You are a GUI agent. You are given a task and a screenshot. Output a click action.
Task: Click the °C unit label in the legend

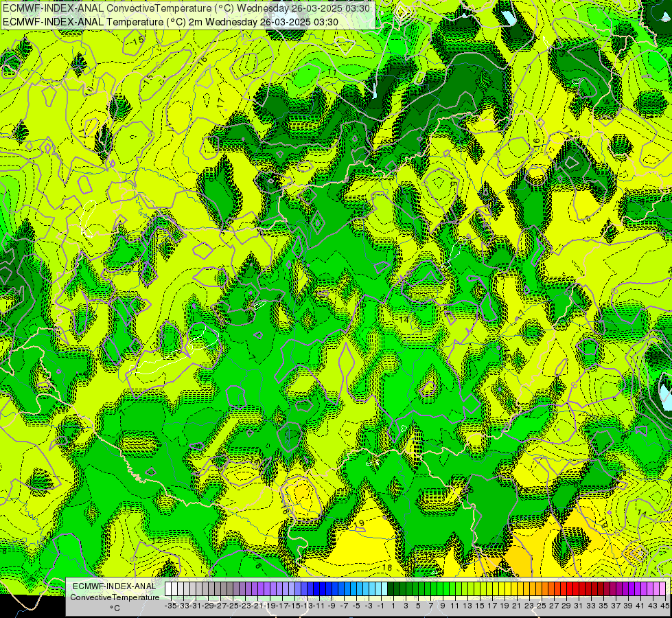click(115, 608)
